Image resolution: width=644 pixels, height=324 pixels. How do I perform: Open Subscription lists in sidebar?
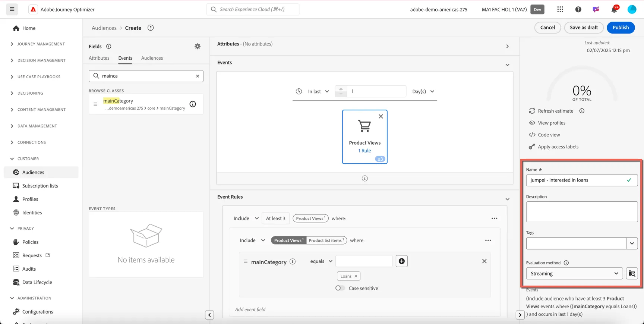[x=40, y=186]
